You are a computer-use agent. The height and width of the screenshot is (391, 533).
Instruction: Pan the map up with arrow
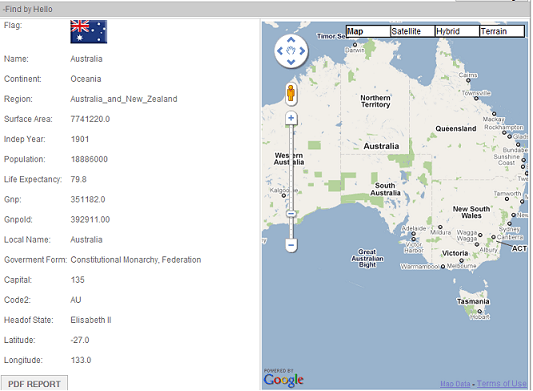tap(291, 40)
